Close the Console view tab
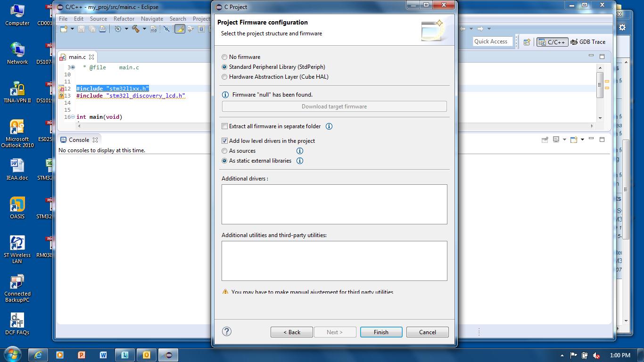 point(95,140)
